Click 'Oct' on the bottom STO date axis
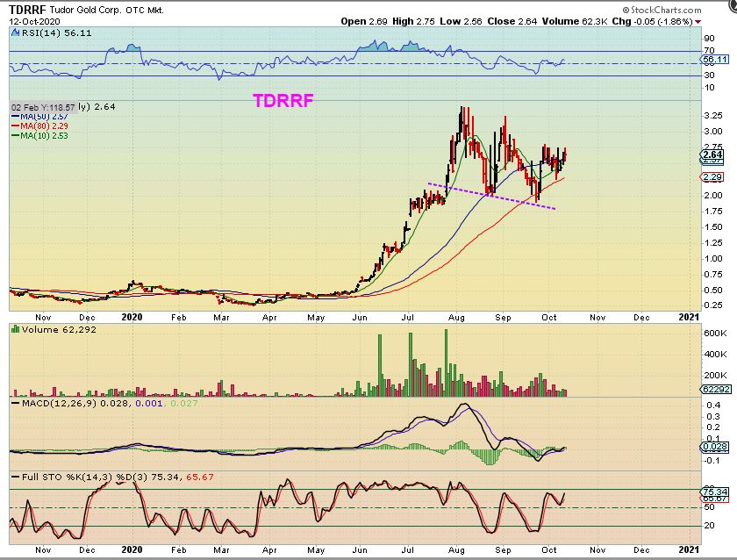The image size is (737, 560). pos(549,550)
